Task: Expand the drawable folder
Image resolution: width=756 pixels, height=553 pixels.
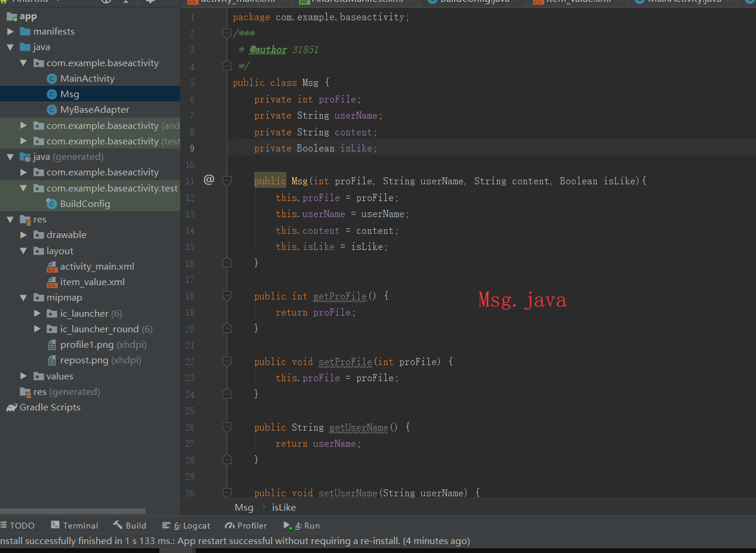Action: click(23, 235)
